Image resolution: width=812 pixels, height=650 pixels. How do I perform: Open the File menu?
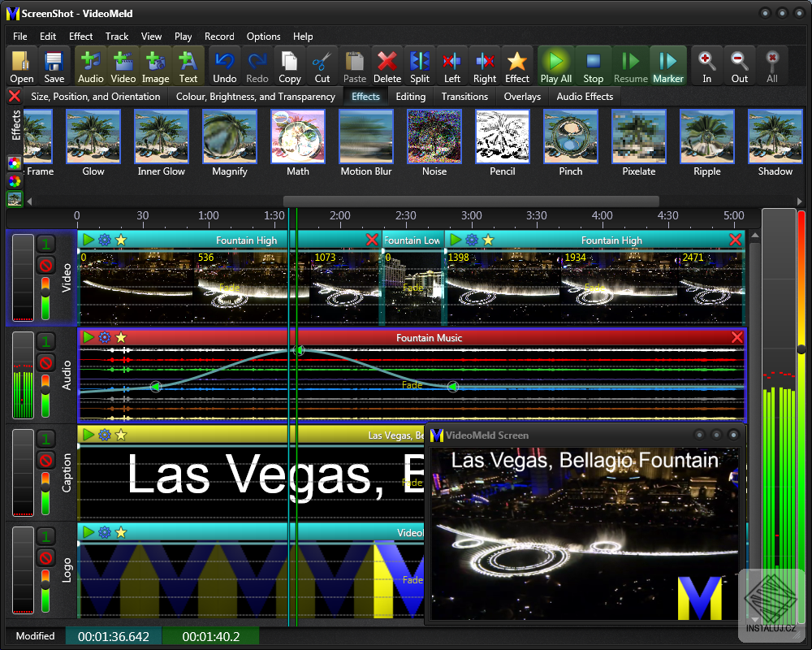coord(20,37)
